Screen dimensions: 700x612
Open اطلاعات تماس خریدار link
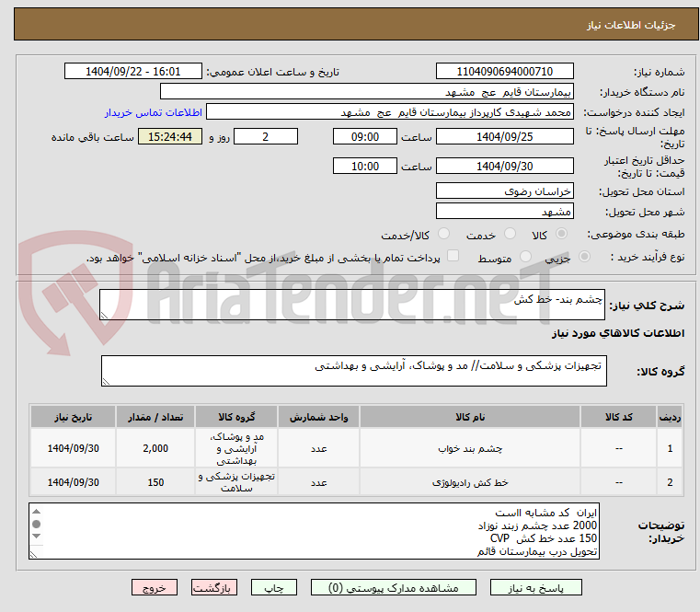pyautogui.click(x=153, y=112)
